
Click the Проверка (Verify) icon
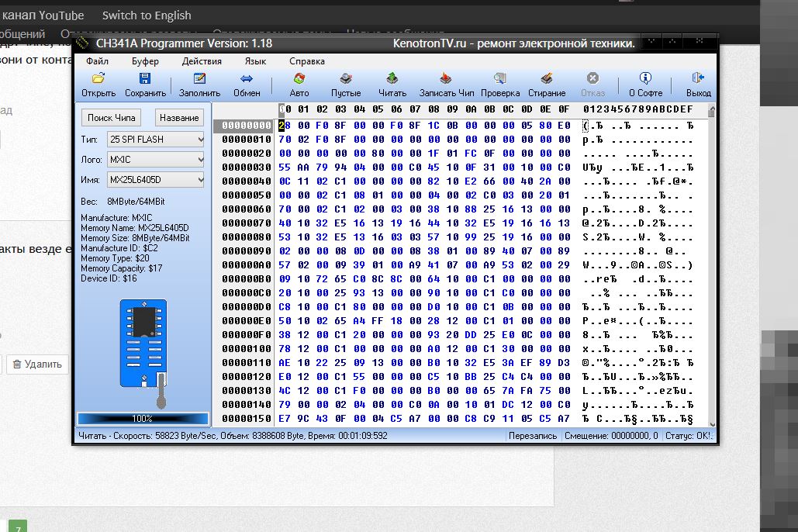click(x=499, y=79)
